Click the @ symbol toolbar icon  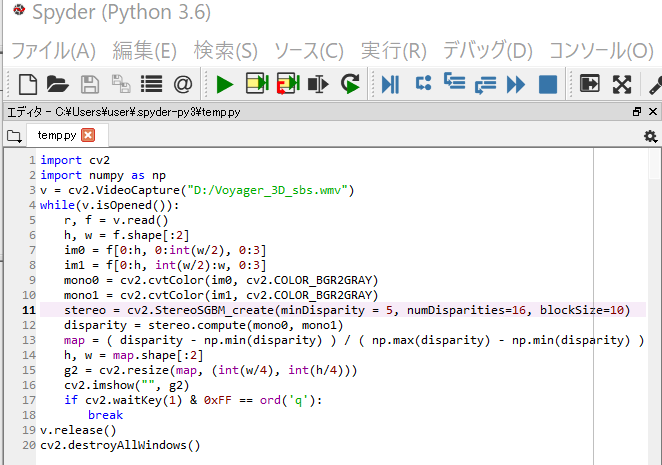click(183, 84)
